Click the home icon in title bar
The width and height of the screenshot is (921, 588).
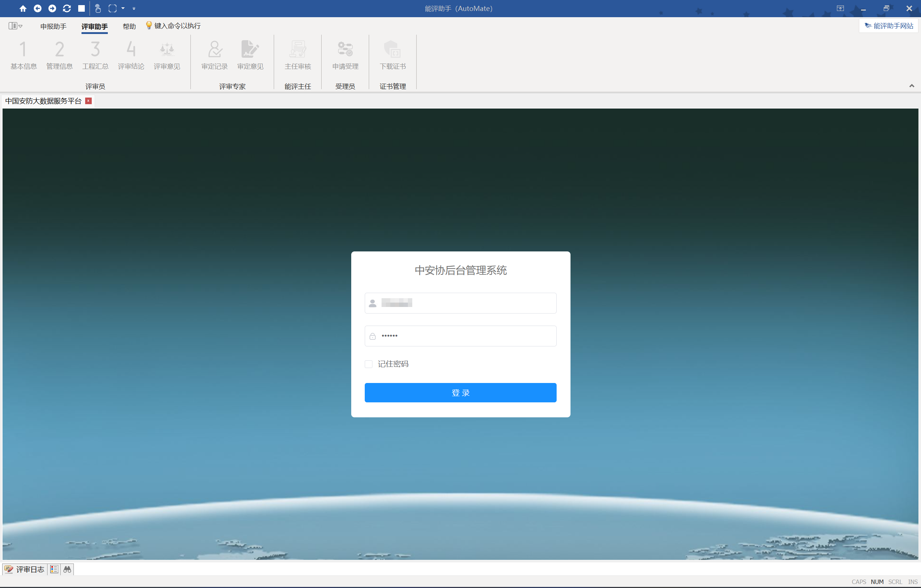(23, 8)
